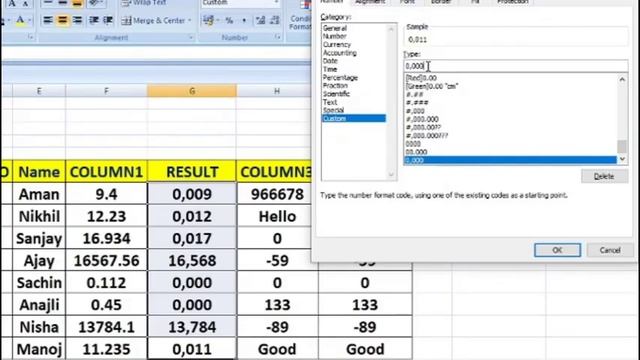This screenshot has width=640, height=360.
Task: Click the Percent Style icon
Action: click(x=229, y=20)
